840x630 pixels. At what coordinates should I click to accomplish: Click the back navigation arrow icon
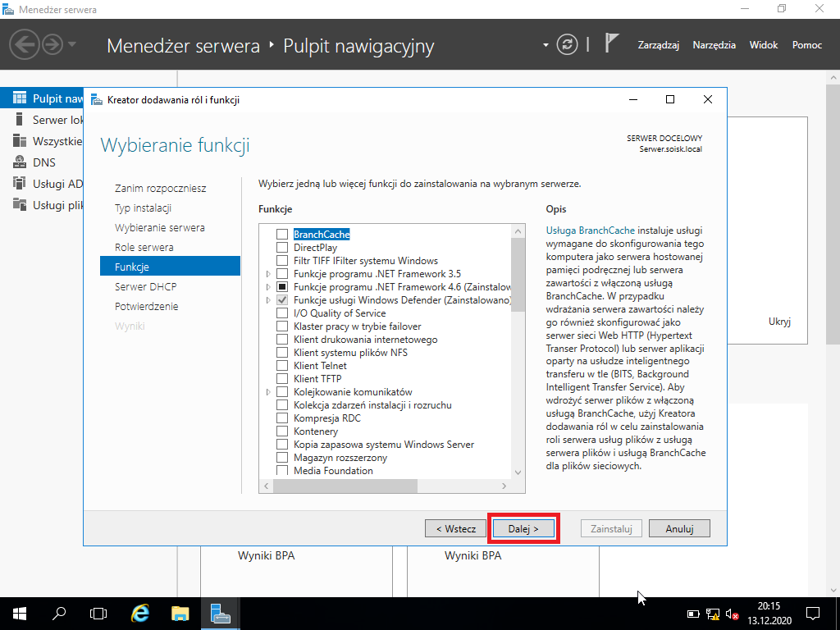tap(24, 44)
